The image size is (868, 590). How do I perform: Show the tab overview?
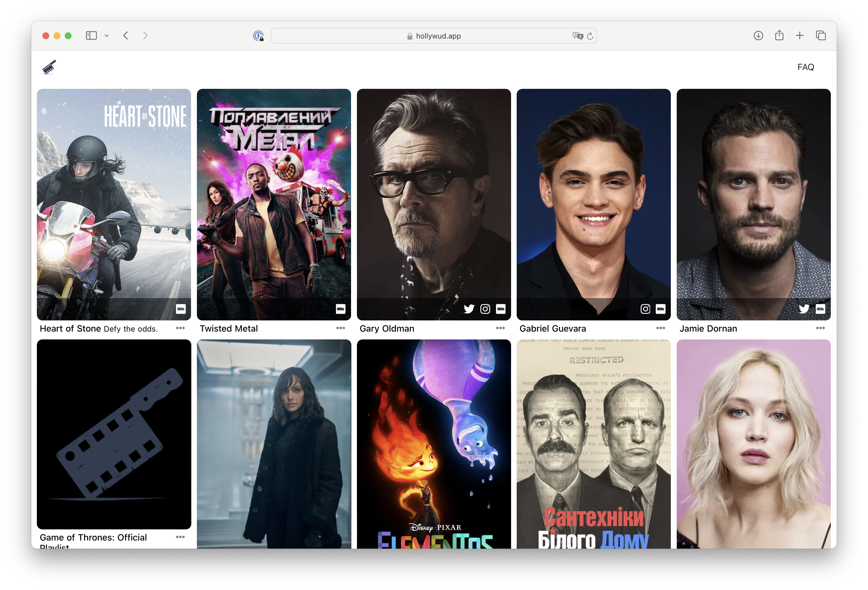(820, 35)
